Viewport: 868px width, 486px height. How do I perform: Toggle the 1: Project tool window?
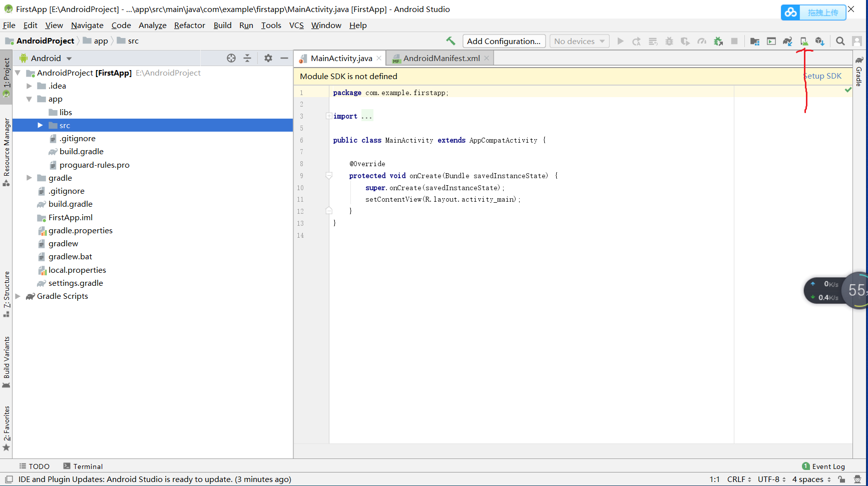click(7, 77)
